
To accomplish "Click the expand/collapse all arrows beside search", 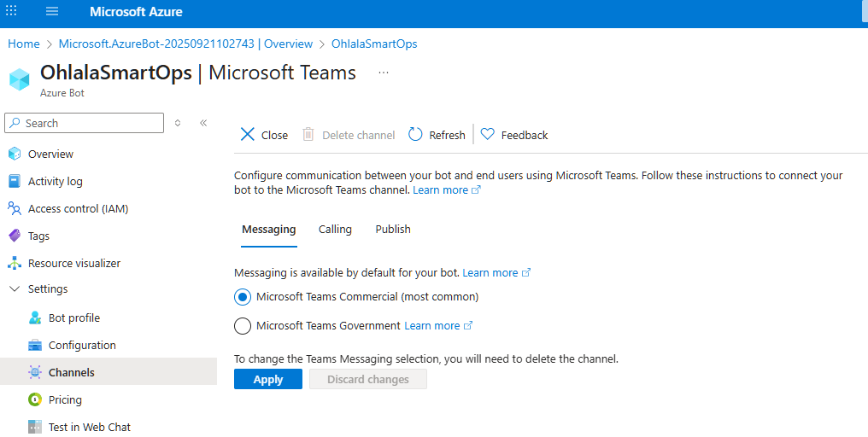I will pyautogui.click(x=178, y=123).
